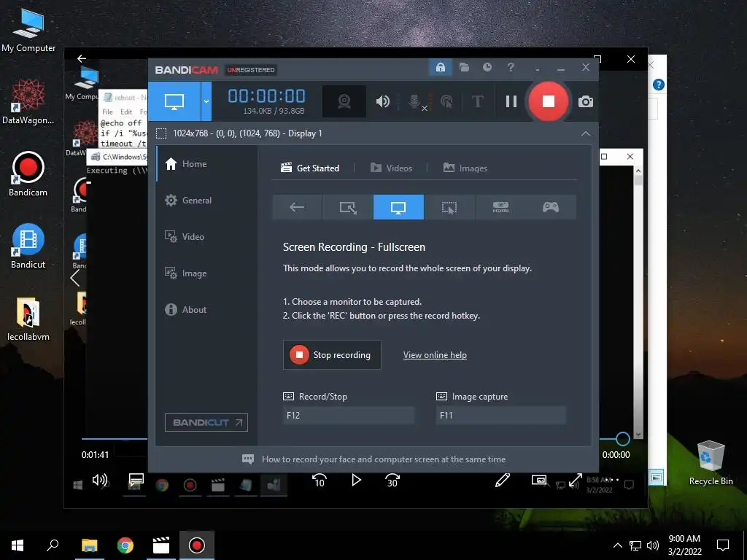
Task: Open the taskbar search icon
Action: click(53, 545)
